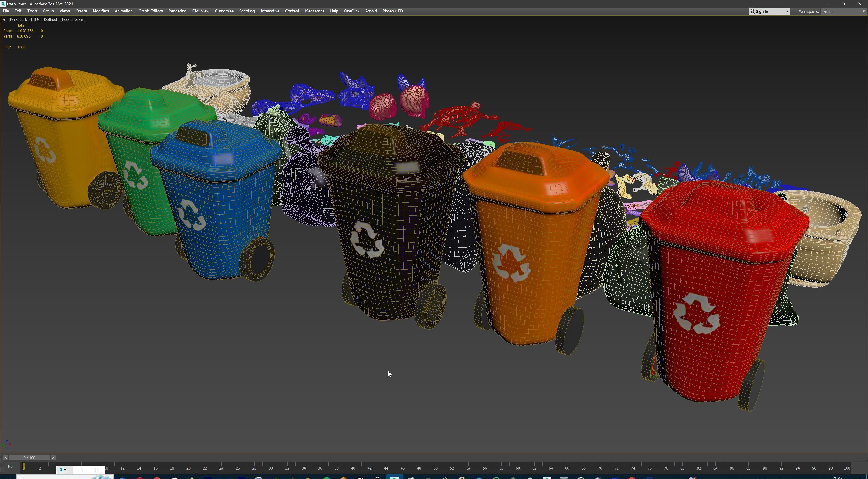The width and height of the screenshot is (868, 479).
Task: Open the [Perspective] viewport label menu
Action: coord(20,19)
